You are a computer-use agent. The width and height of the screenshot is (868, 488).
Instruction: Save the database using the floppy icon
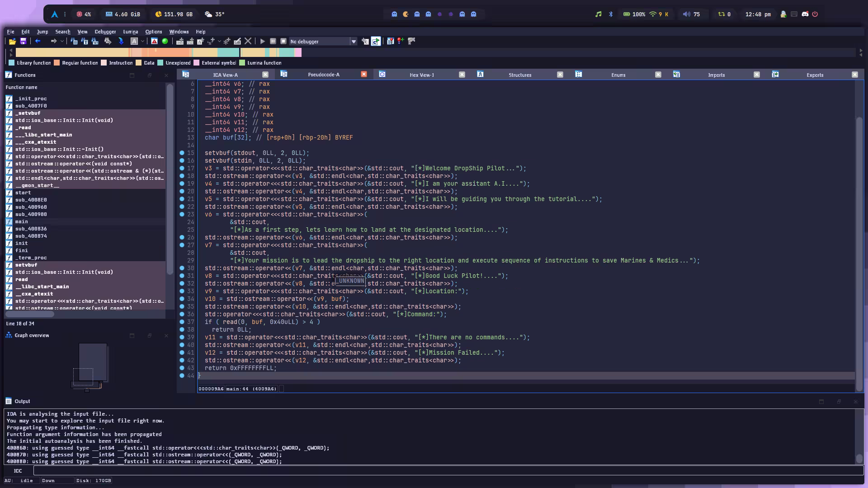tap(23, 41)
